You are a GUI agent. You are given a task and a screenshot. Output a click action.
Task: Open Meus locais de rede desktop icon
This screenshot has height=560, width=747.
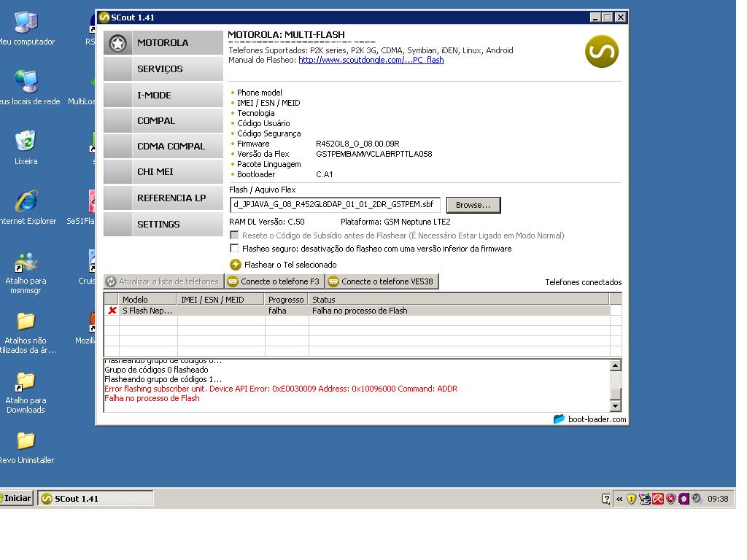point(28,88)
